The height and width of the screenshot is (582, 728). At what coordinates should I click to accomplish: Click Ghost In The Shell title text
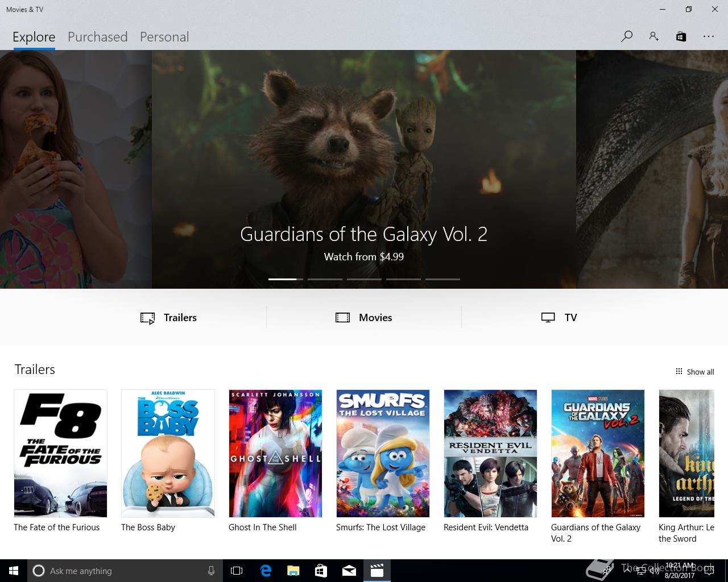point(263,527)
